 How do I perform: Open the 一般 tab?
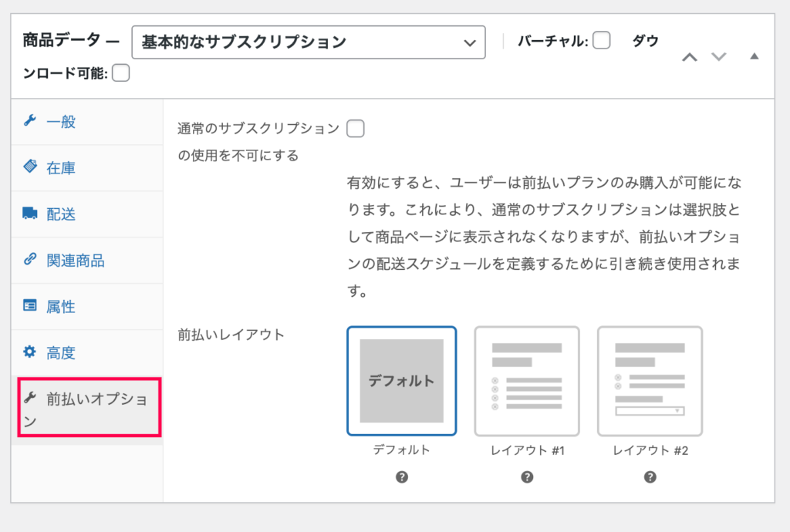(x=87, y=122)
